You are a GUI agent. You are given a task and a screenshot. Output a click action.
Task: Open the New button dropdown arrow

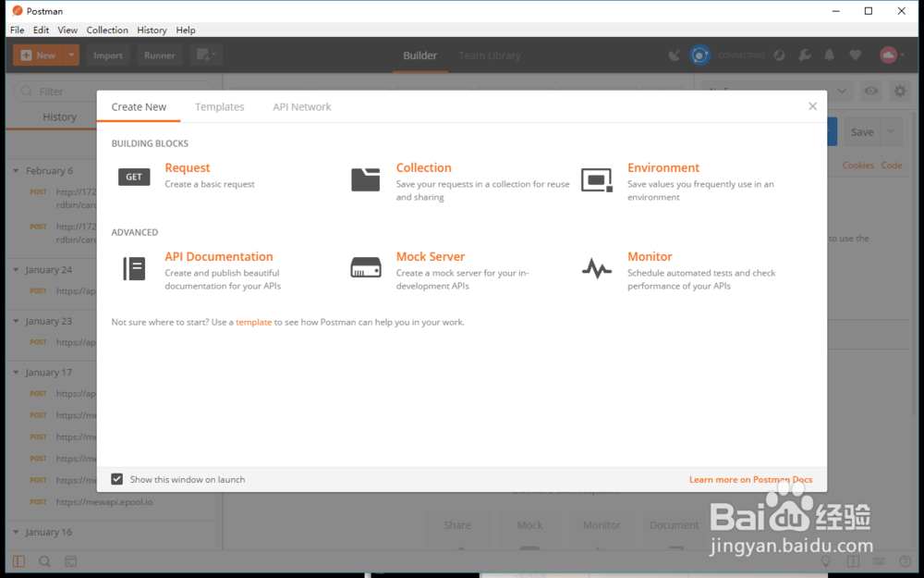click(x=71, y=55)
